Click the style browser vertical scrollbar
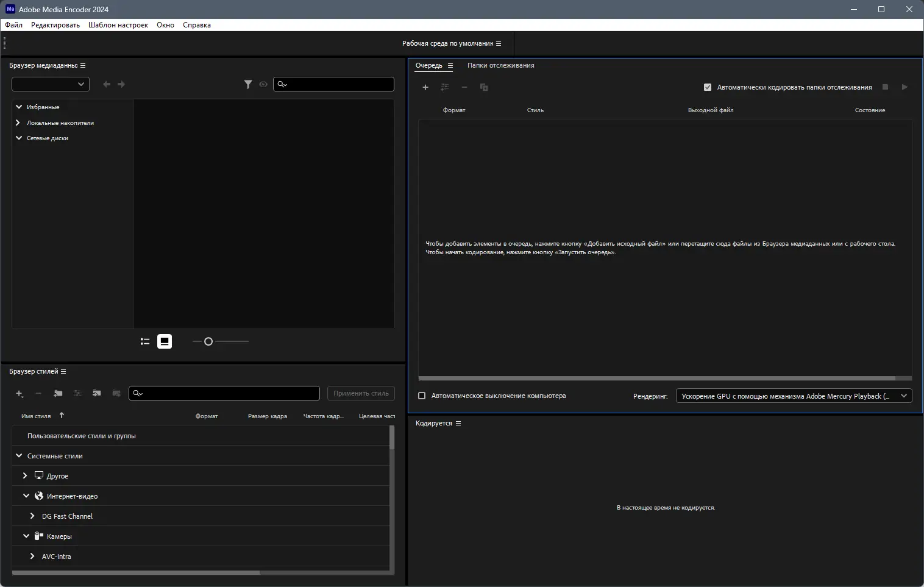This screenshot has height=587, width=924. click(392, 437)
